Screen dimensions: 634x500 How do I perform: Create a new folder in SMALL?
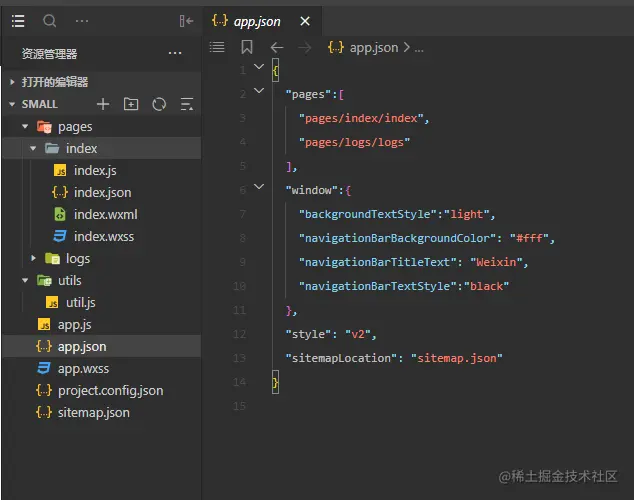coord(131,104)
